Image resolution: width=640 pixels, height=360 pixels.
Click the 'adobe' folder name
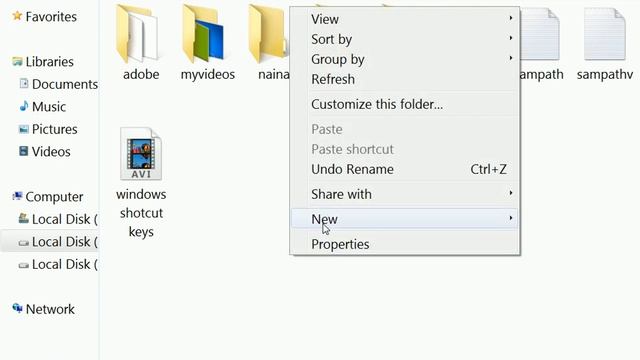[141, 74]
